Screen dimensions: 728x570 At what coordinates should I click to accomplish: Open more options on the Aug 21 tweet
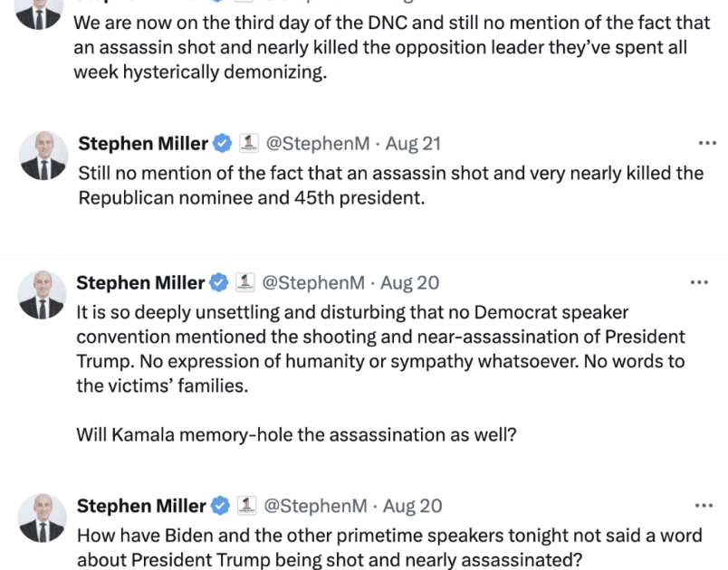pyautogui.click(x=706, y=143)
